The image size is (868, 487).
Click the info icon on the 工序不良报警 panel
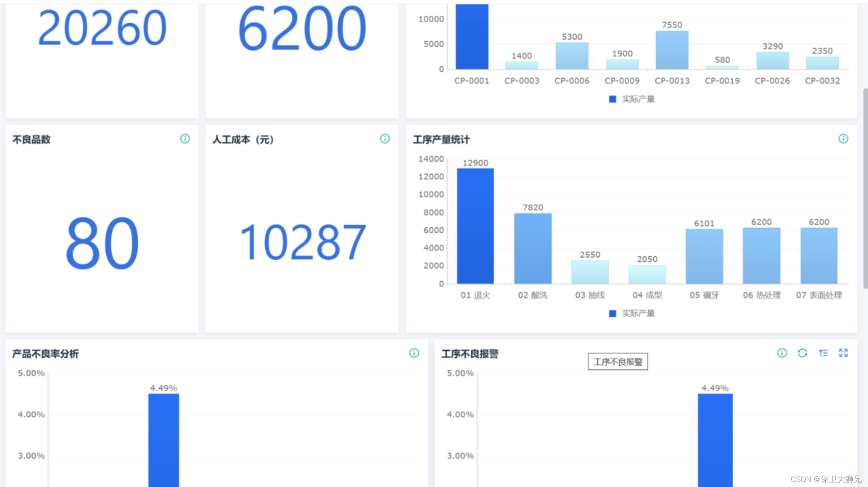pyautogui.click(x=782, y=353)
